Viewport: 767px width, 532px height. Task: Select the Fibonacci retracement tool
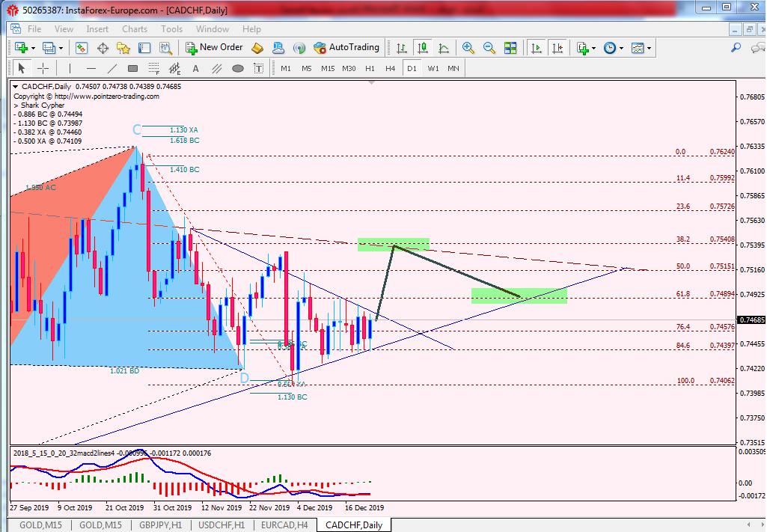pyautogui.click(x=155, y=69)
